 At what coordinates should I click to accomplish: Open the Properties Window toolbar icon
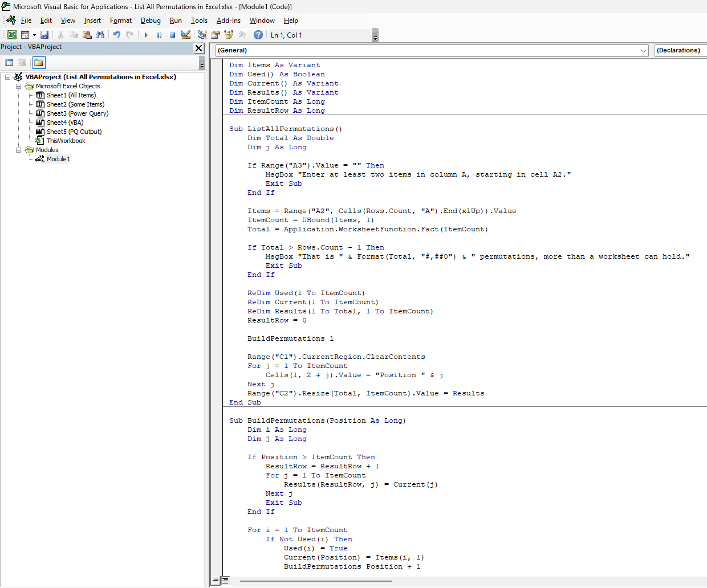pyautogui.click(x=216, y=35)
